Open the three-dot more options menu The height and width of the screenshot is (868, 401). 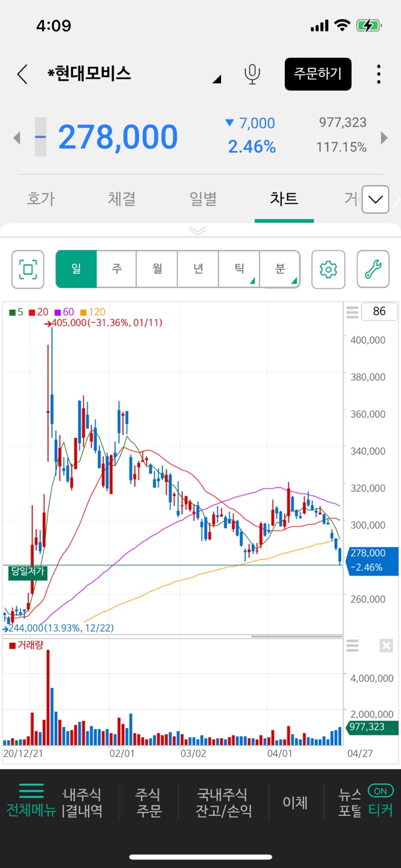coord(379,74)
